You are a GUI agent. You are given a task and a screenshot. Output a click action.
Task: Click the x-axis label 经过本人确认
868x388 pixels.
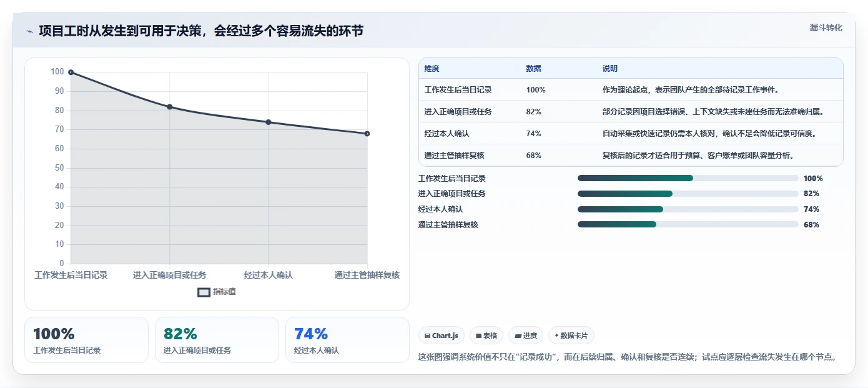tap(269, 275)
